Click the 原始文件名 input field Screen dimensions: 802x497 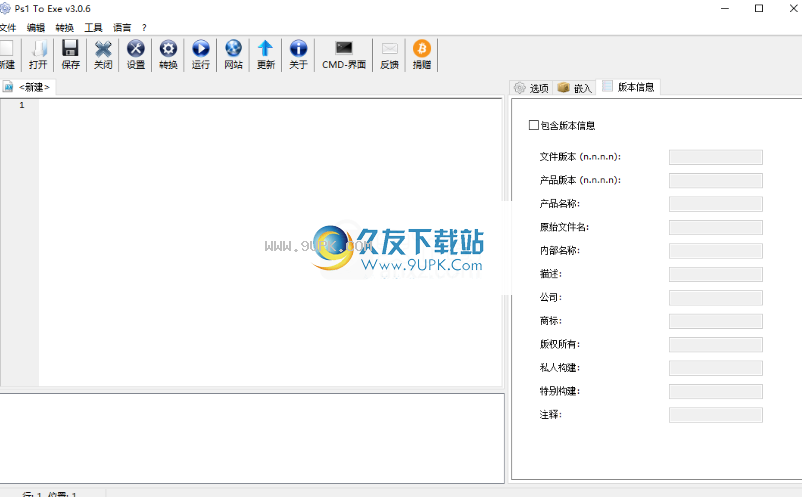[x=716, y=228]
